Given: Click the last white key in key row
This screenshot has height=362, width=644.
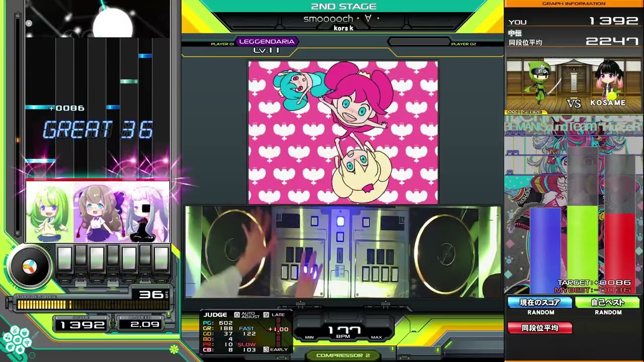Looking at the screenshot, I should coord(161,259).
